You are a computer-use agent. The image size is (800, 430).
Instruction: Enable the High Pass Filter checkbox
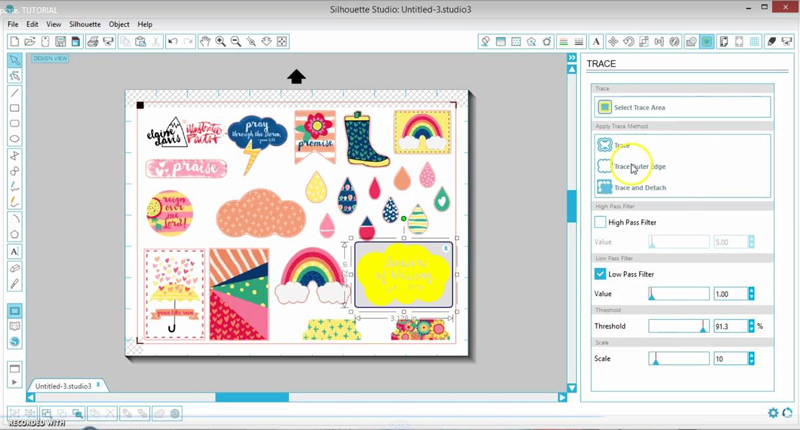(601, 222)
